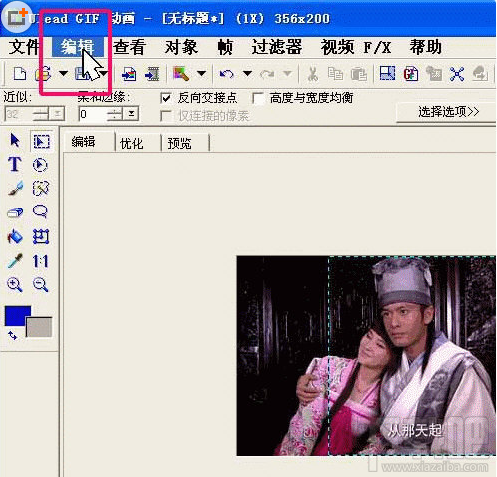Click the 近似 spinner arrows
This screenshot has width=497, height=477.
tap(41, 114)
